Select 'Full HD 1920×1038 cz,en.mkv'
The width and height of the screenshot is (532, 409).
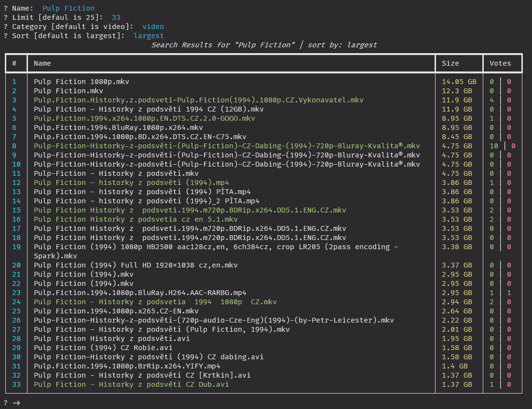[x=136, y=265]
